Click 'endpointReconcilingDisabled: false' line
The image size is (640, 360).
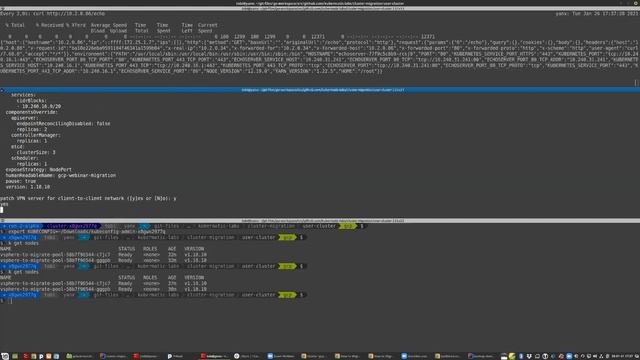click(x=63, y=123)
